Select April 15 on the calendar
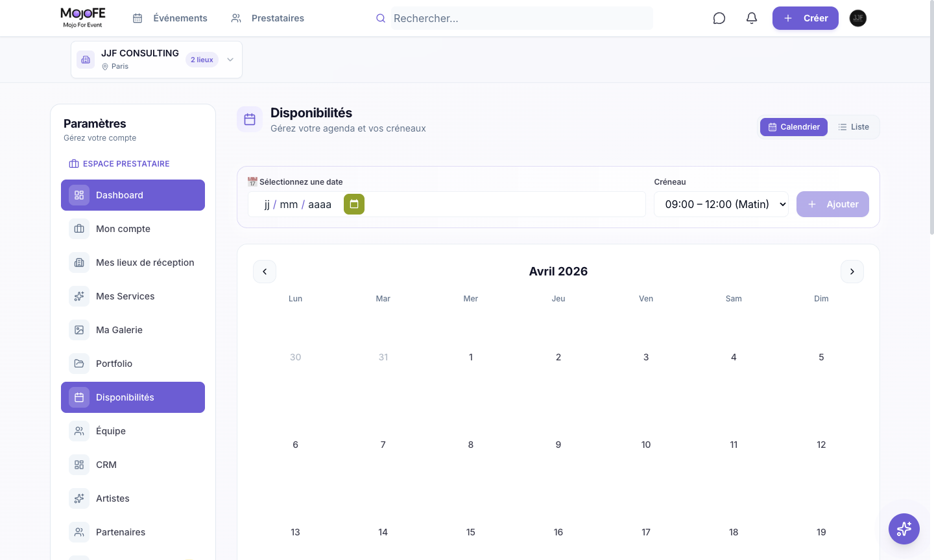The image size is (934, 560). (x=471, y=532)
